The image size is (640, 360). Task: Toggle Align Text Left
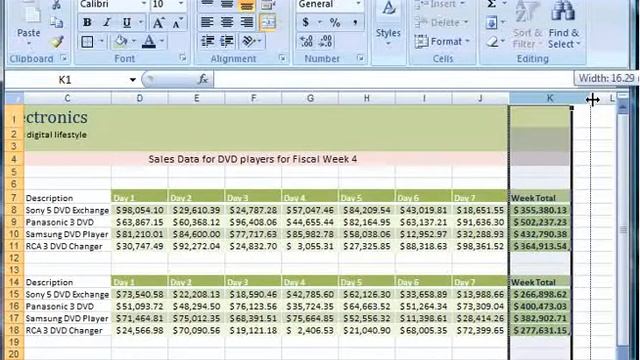207,22
